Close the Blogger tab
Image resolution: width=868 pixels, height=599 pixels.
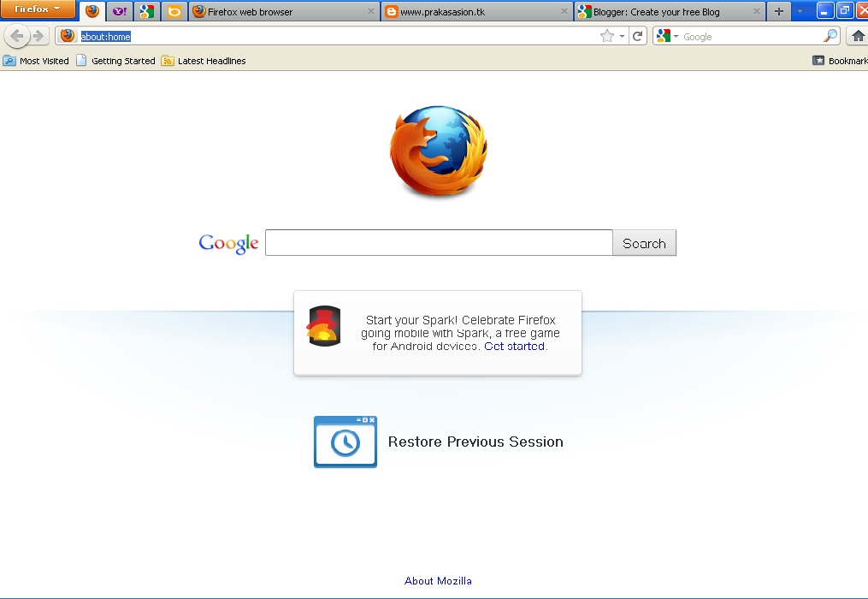[757, 11]
